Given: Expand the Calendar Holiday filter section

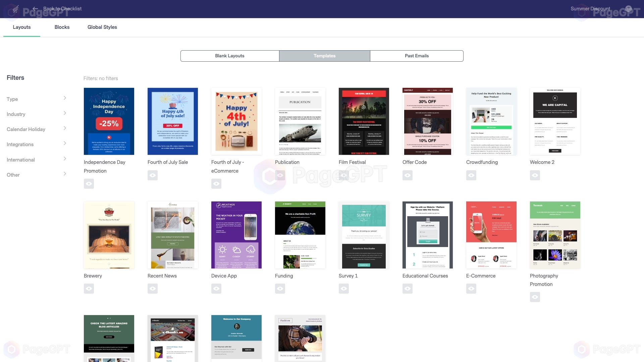Looking at the screenshot, I should (37, 129).
